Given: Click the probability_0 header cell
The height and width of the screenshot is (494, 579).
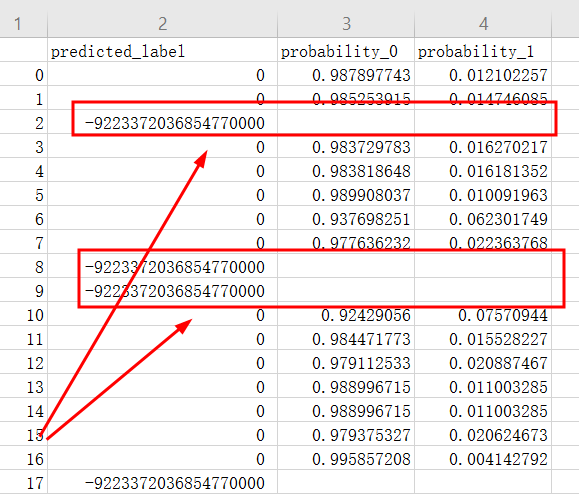Looking at the screenshot, I should tap(346, 51).
